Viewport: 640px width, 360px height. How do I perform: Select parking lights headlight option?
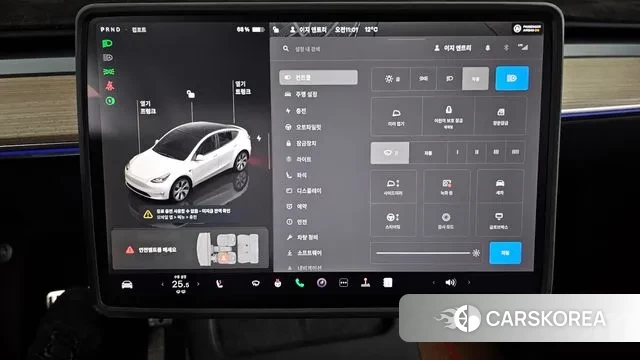424,79
